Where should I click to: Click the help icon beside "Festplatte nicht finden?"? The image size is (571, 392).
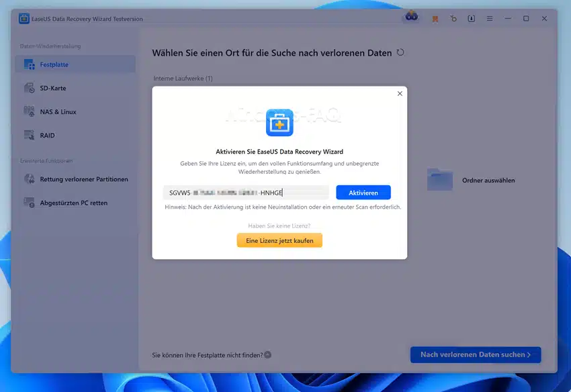tap(267, 354)
